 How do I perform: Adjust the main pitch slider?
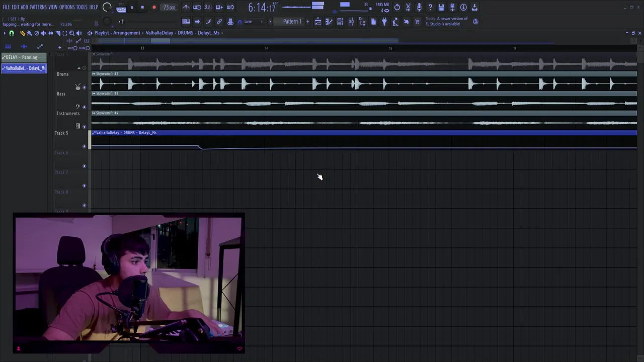click(121, 22)
